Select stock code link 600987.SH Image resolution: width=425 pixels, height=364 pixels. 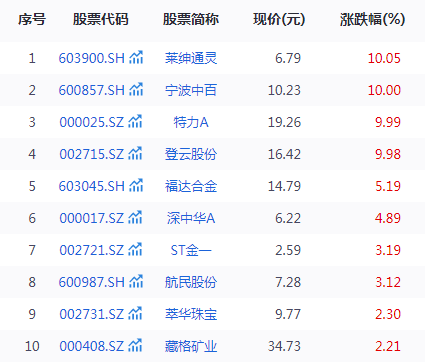(x=92, y=282)
